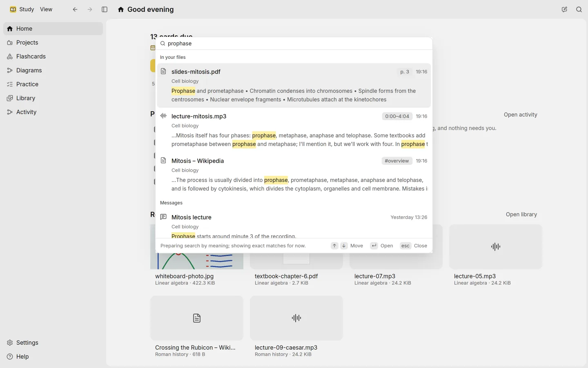This screenshot has width=588, height=368.
Task: Click the home icon beside Good evening
Action: click(x=121, y=9)
